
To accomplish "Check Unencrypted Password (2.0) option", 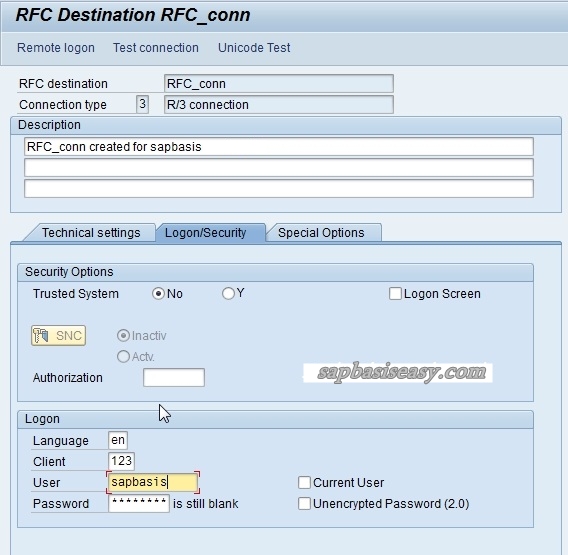I will pyautogui.click(x=304, y=504).
